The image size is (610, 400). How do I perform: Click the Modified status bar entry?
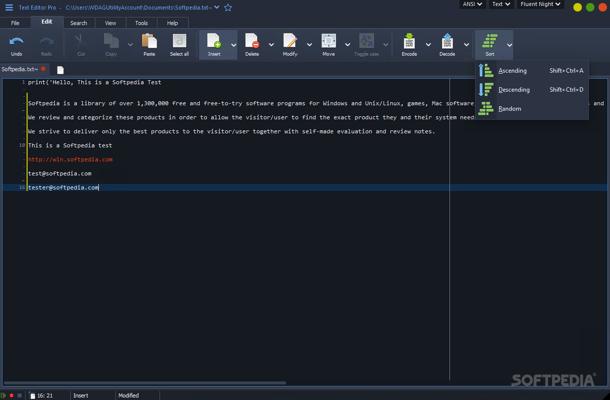click(129, 395)
